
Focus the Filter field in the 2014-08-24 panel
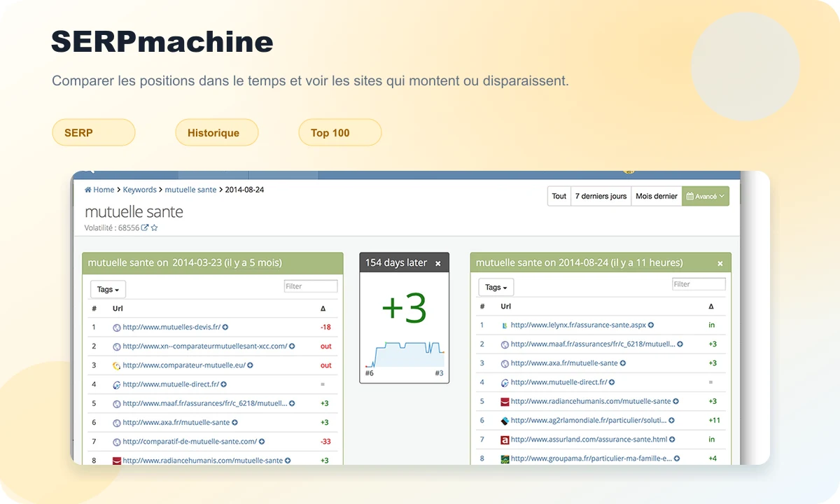pyautogui.click(x=699, y=284)
